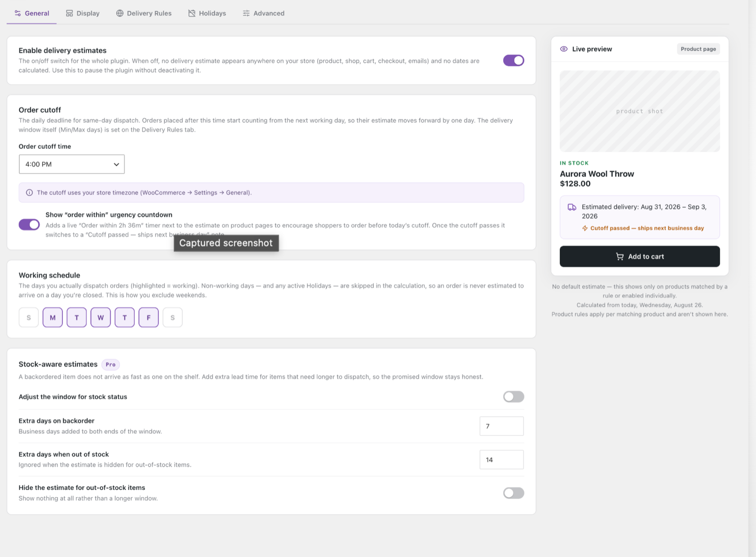Toggle Wednesday working day button
Image resolution: width=756 pixels, height=557 pixels.
pyautogui.click(x=101, y=317)
